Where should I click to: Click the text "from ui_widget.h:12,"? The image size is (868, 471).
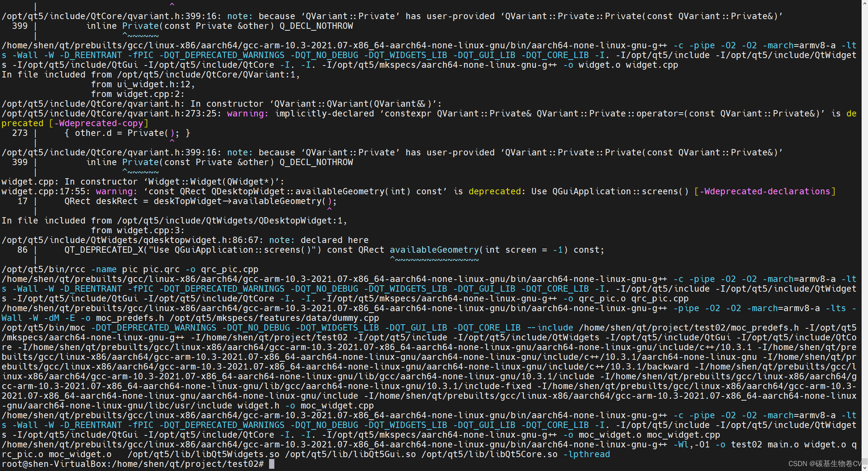click(x=143, y=84)
